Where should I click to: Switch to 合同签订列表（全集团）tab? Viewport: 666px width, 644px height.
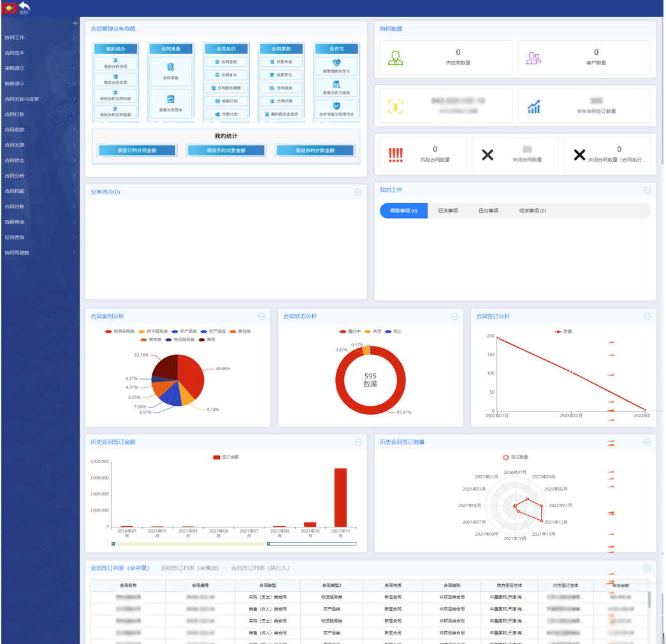190,568
